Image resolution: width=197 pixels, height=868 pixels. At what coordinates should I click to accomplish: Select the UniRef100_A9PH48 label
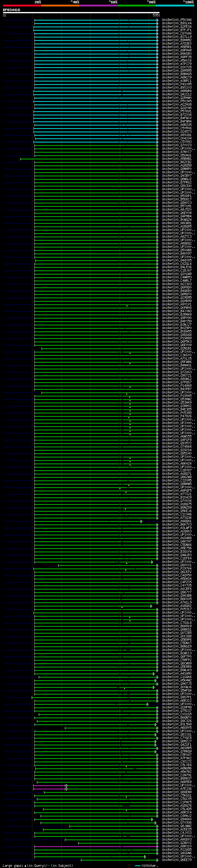[x=177, y=50]
